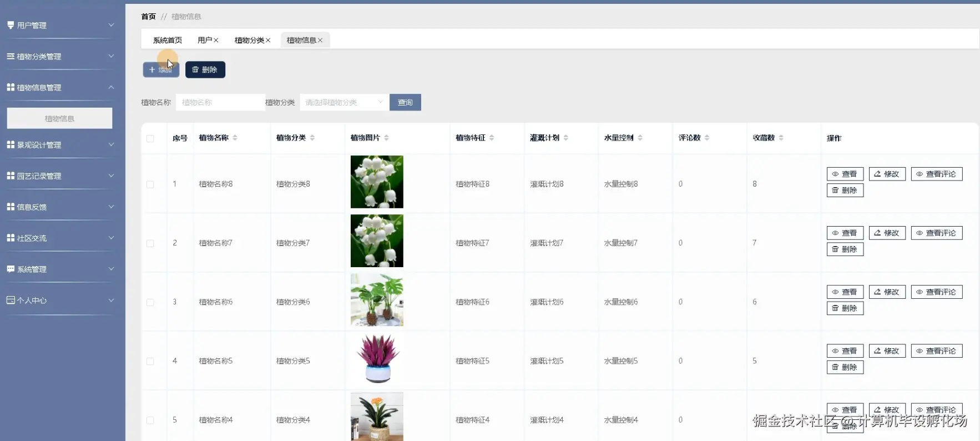The image size is (980, 441).
Task: Check the row for 植物名称5
Action: coord(150,361)
